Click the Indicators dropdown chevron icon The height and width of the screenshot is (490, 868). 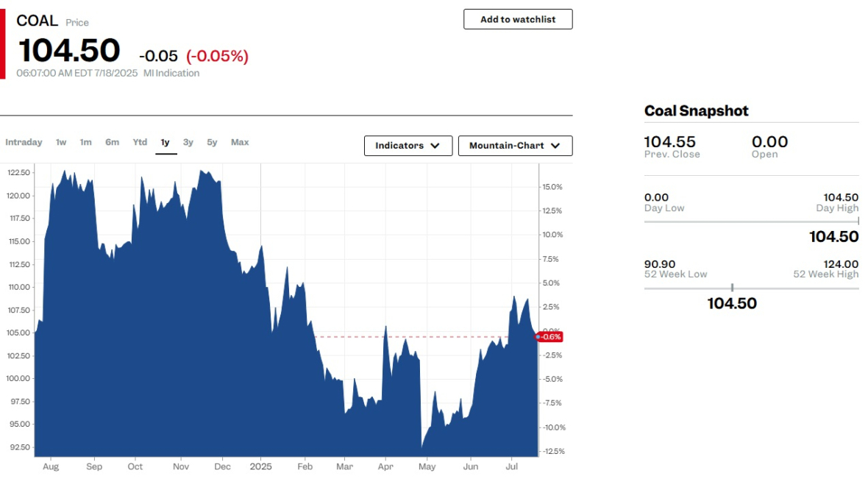(x=435, y=146)
